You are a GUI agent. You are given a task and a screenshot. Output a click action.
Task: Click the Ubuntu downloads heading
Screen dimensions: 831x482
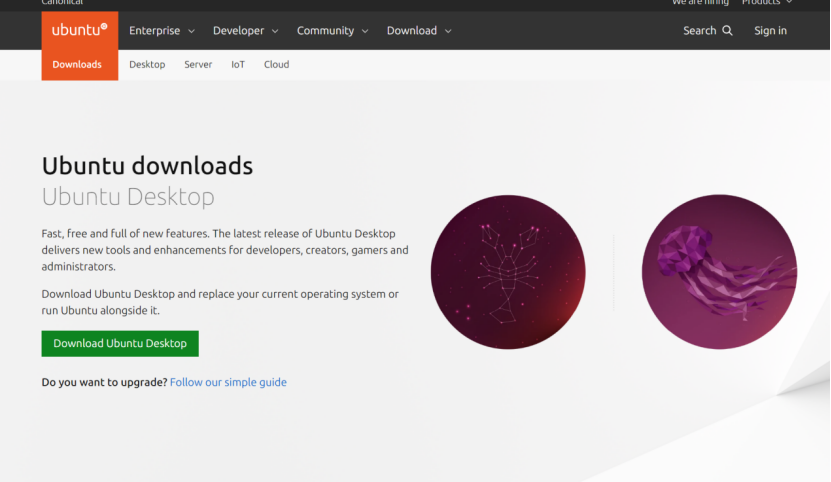pyautogui.click(x=147, y=166)
